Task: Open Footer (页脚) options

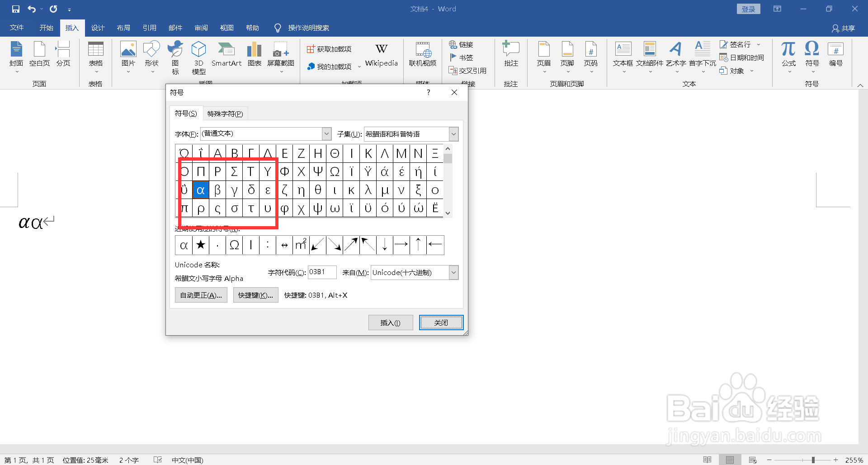Action: pos(567,57)
